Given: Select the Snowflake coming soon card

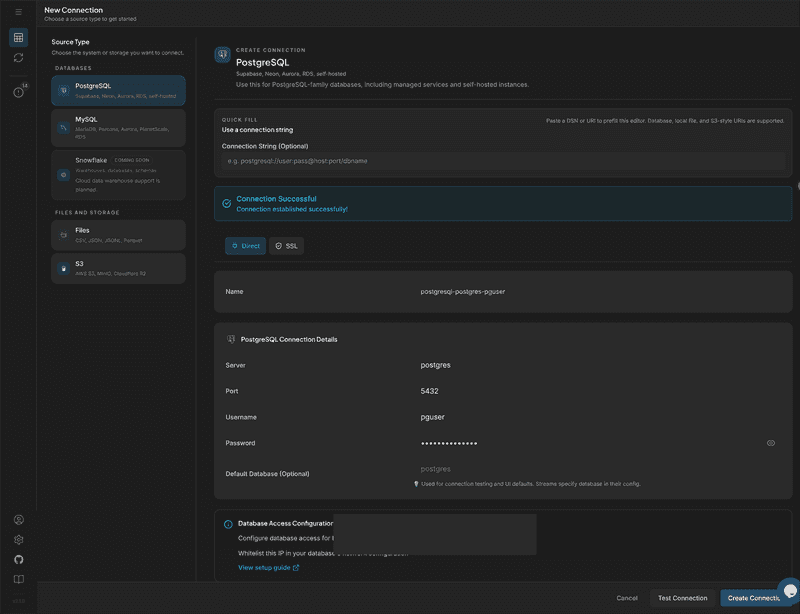Looking at the screenshot, I should (118, 175).
